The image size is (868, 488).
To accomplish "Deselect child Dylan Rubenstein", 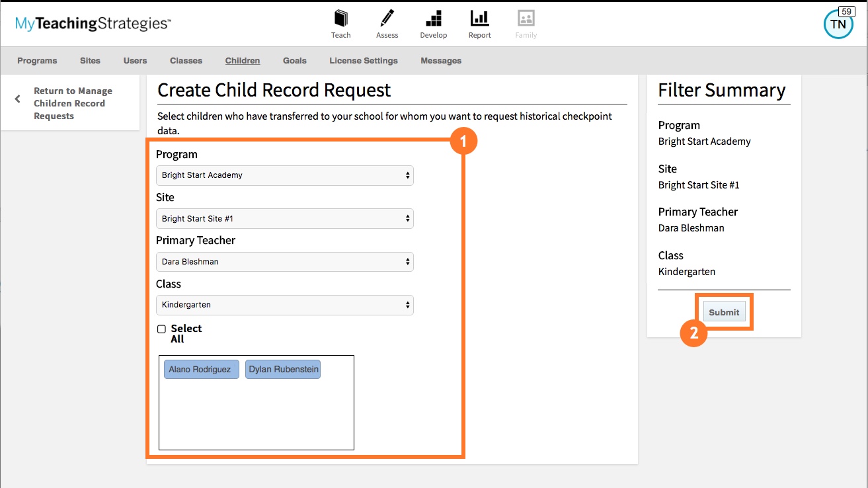I will (282, 369).
